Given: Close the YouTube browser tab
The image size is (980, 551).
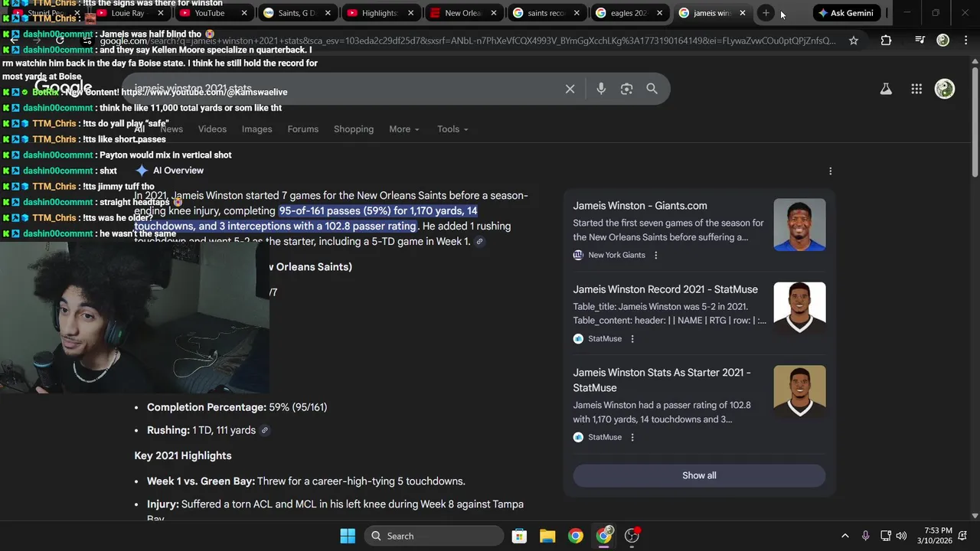Looking at the screenshot, I should 244,13.
